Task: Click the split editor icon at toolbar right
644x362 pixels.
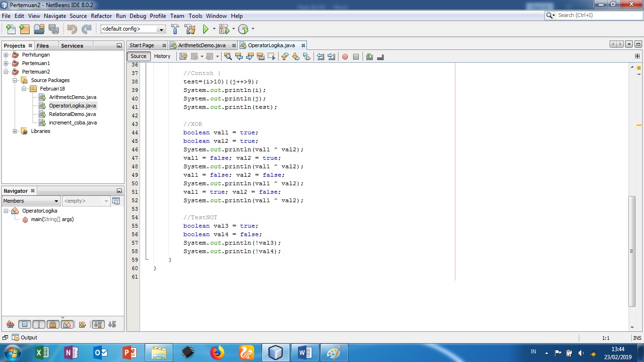Action: pyautogui.click(x=638, y=56)
